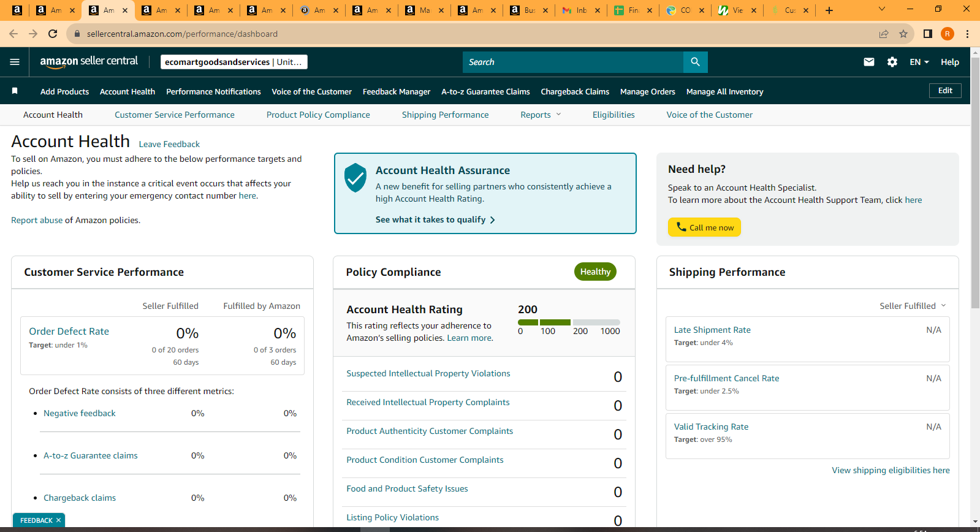Click the Report abuse link
Viewport: 980px width, 532px height.
[x=37, y=220]
